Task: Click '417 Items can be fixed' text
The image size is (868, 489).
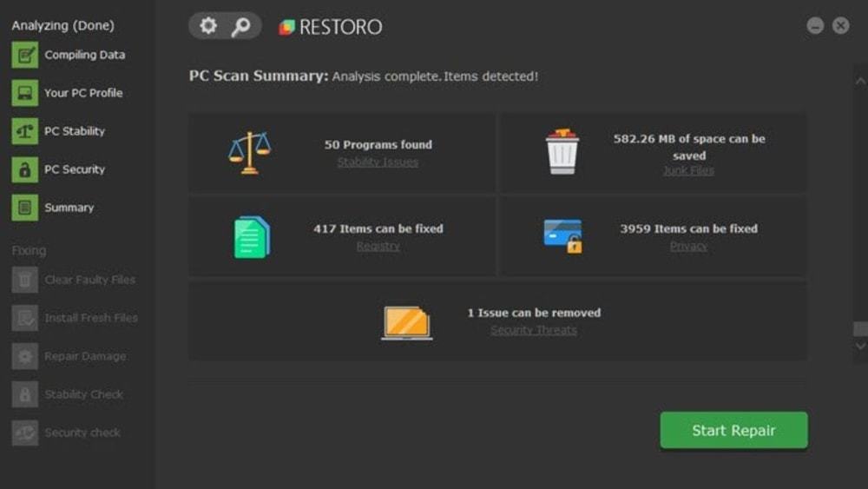Action: tap(378, 228)
